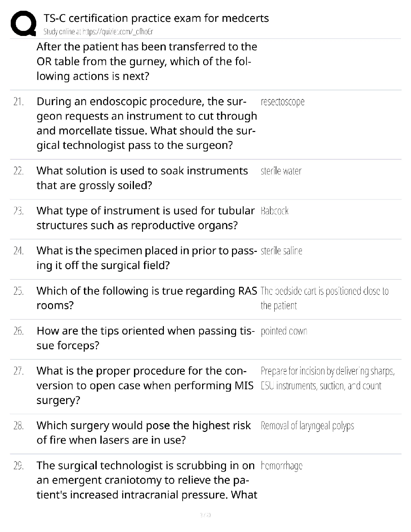Click the page number at the bottom

point(205,515)
